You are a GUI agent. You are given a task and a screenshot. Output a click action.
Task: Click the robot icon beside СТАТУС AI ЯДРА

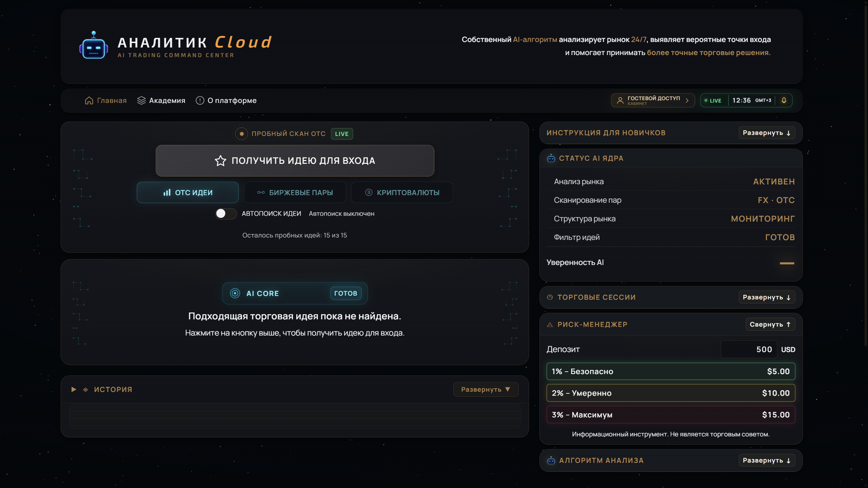551,158
